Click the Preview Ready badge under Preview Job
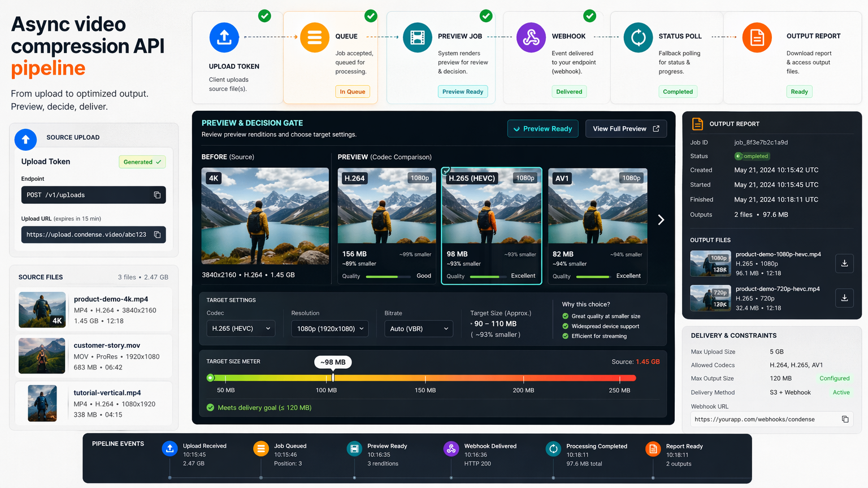The width and height of the screenshot is (868, 488). click(x=463, y=91)
